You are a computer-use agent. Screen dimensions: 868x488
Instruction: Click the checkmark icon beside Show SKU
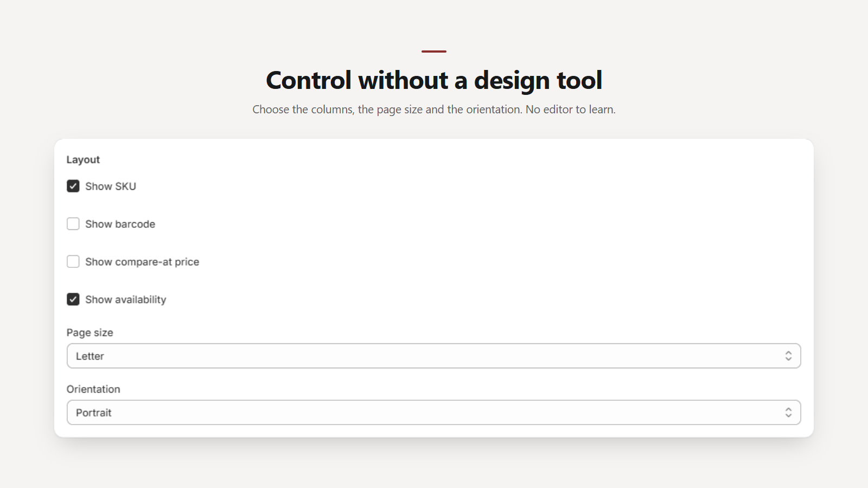click(x=73, y=186)
